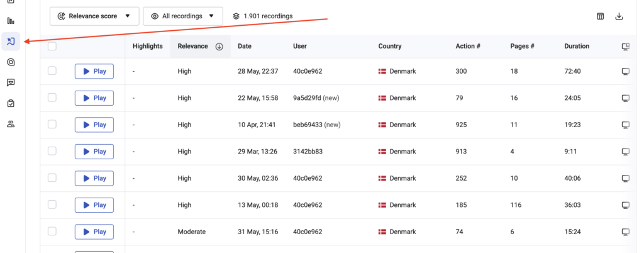Check the box for 13 May, 00:18 recording
The image size is (644, 253).
pyautogui.click(x=52, y=205)
